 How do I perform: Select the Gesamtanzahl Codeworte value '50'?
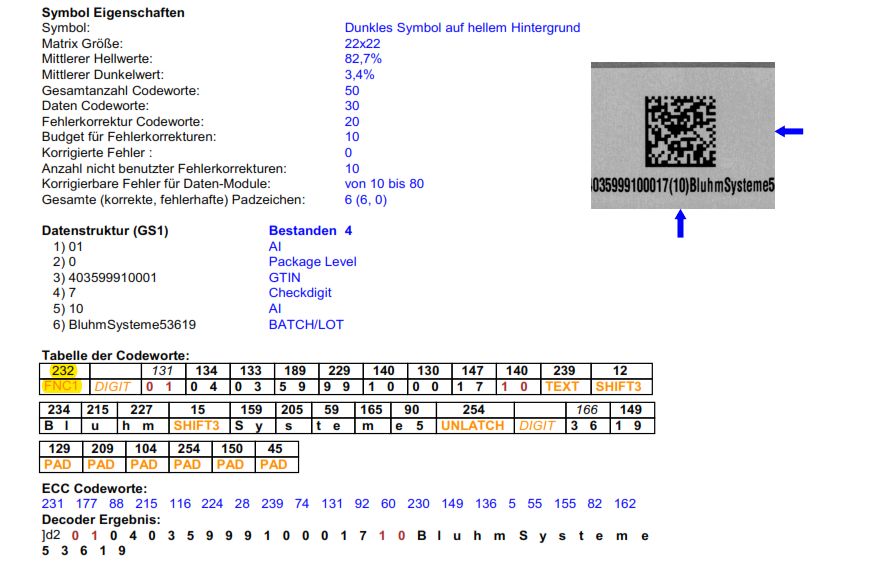tap(352, 91)
